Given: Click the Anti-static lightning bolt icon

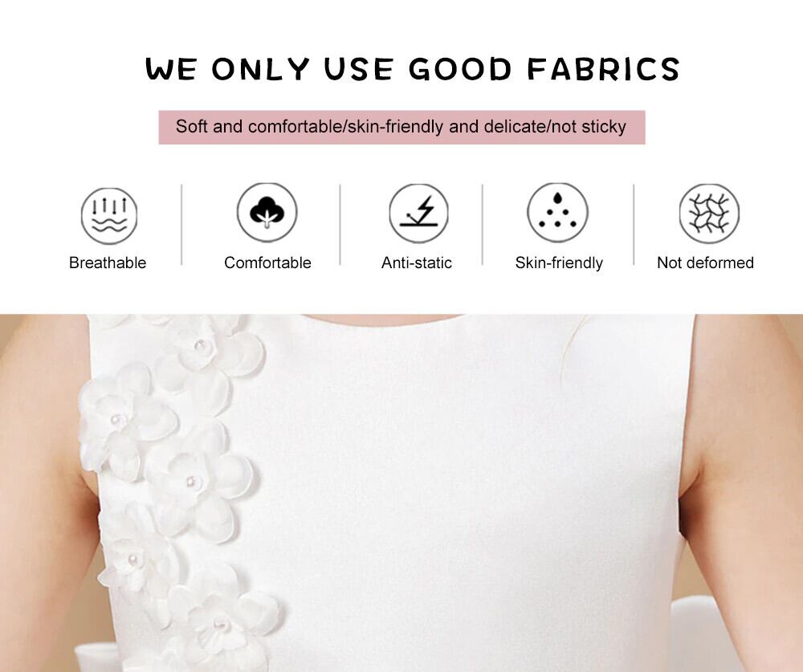Looking at the screenshot, I should [x=418, y=213].
